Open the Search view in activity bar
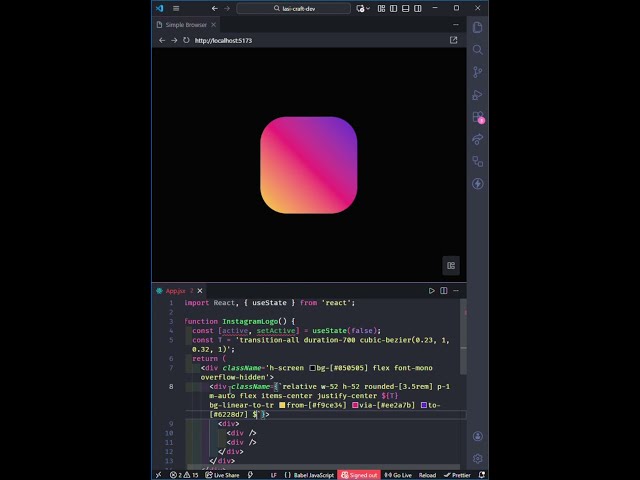This screenshot has height=480, width=640. point(477,50)
